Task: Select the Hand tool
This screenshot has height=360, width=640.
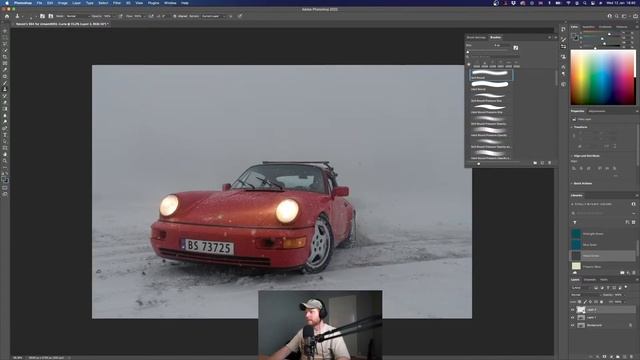Action: coord(5,154)
